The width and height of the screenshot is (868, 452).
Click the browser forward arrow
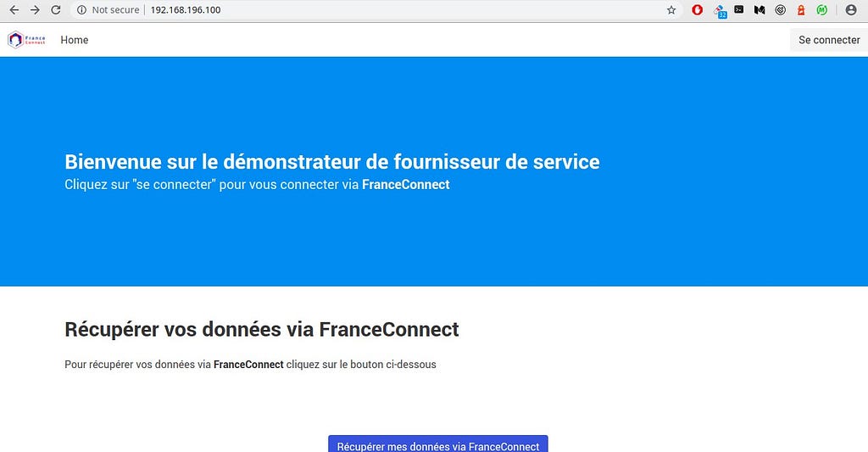click(x=35, y=10)
